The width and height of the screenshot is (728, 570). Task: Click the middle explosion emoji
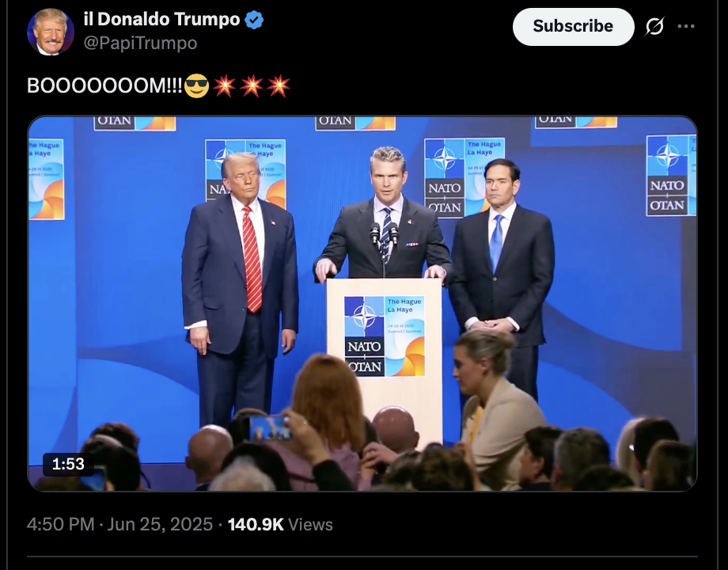pyautogui.click(x=252, y=86)
